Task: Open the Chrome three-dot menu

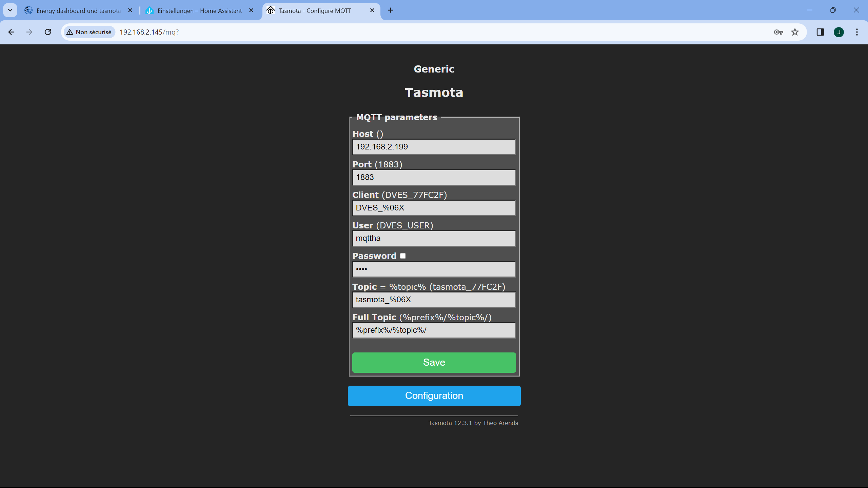Action: pos(857,32)
